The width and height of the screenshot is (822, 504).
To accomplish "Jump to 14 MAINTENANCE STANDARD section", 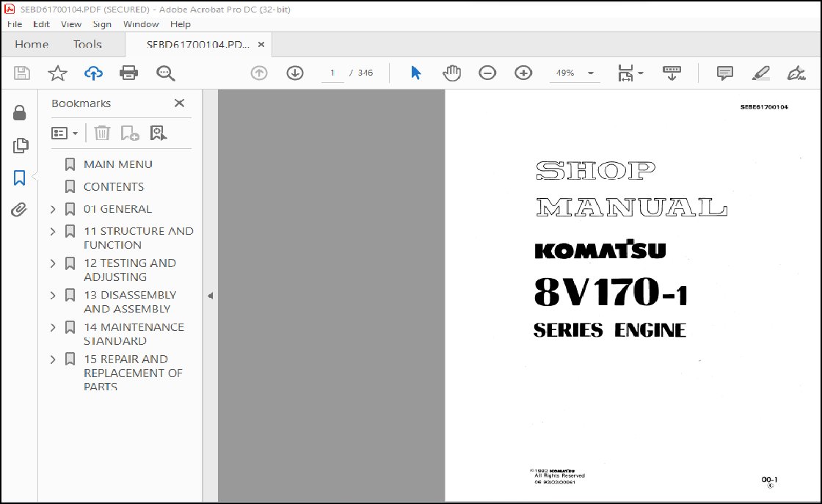I will click(x=134, y=334).
